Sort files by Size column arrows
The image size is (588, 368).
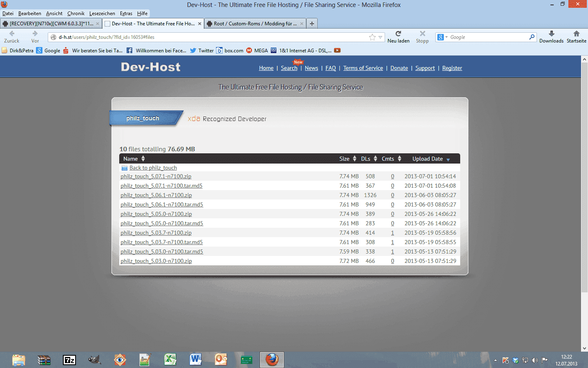point(355,159)
